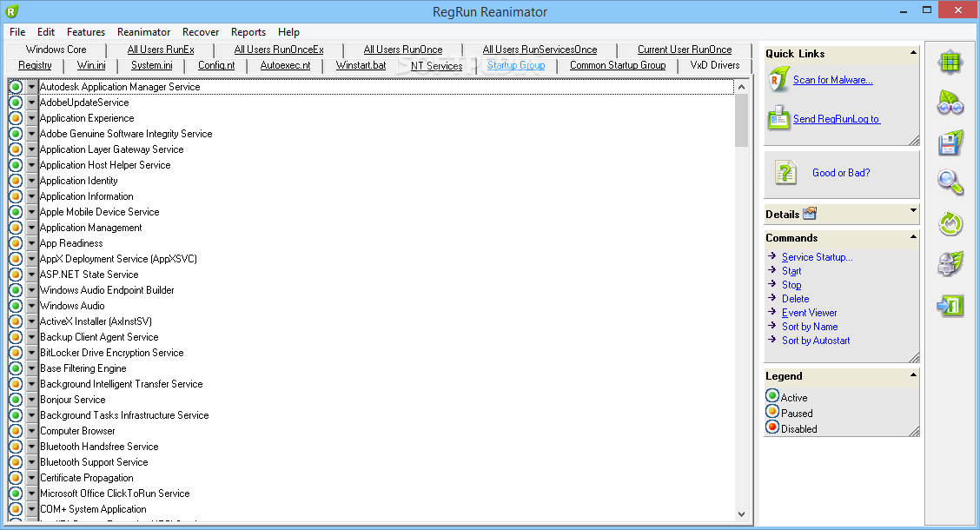980x530 pixels.
Task: Open dropdown arrow for ASP.NET State Service
Action: point(31,275)
